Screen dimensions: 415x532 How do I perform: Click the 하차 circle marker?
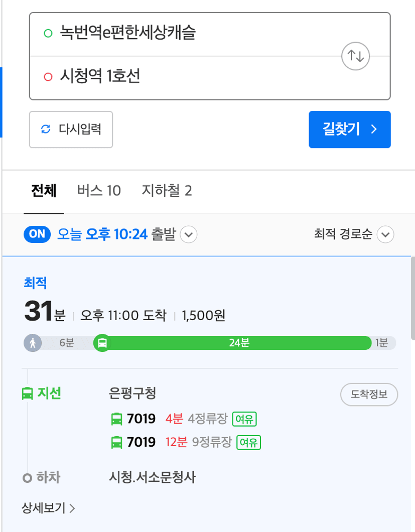[27, 478]
